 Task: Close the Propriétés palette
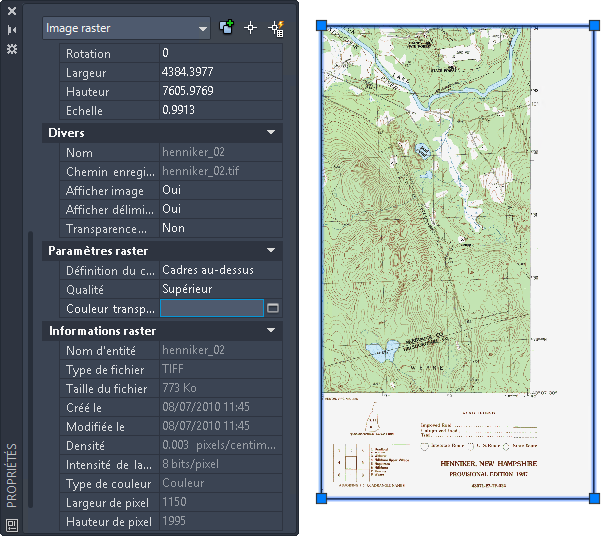point(12,11)
